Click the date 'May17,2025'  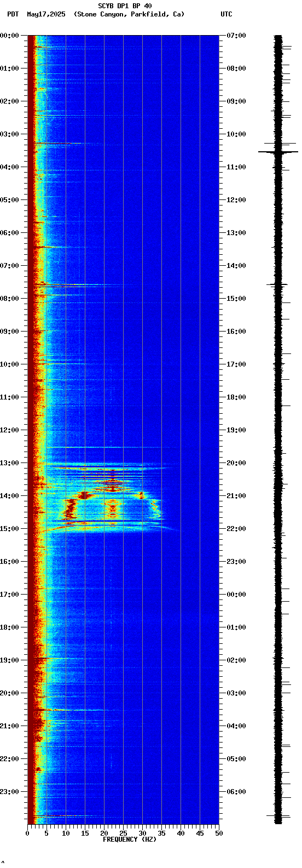(x=45, y=14)
